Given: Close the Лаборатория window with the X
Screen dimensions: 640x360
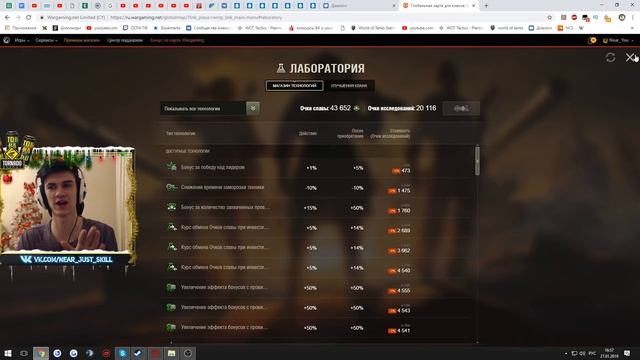Looking at the screenshot, I should (630, 58).
